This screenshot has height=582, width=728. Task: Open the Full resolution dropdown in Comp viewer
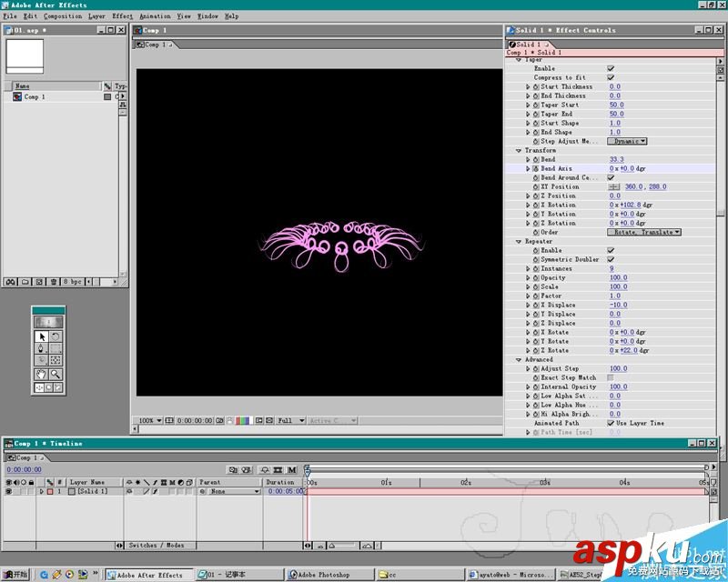289,421
